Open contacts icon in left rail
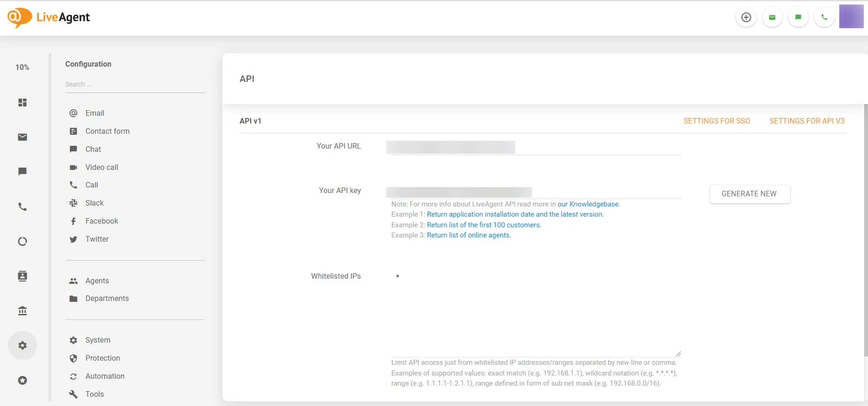Viewport: 868px width, 406px height. pyautogui.click(x=22, y=276)
